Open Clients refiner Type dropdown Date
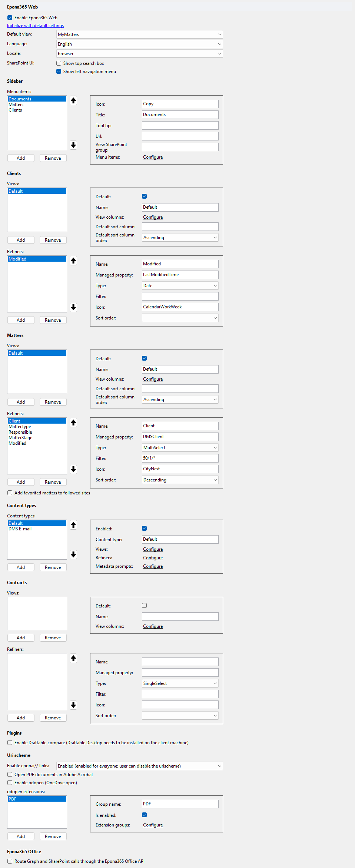This screenshot has width=355, height=868. 180,286
